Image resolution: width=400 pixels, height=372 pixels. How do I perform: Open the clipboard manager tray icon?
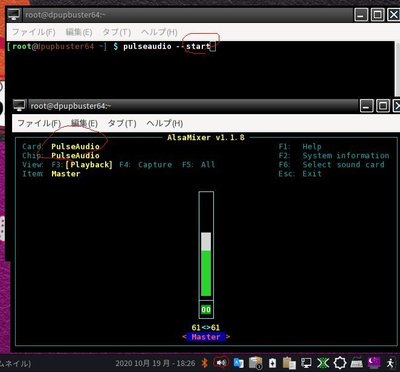[289, 363]
